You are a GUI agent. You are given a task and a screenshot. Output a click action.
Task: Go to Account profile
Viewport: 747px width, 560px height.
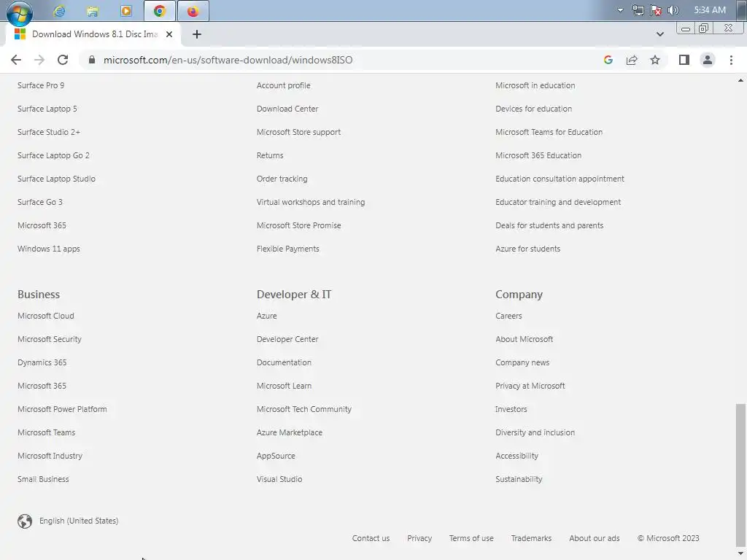[284, 86]
